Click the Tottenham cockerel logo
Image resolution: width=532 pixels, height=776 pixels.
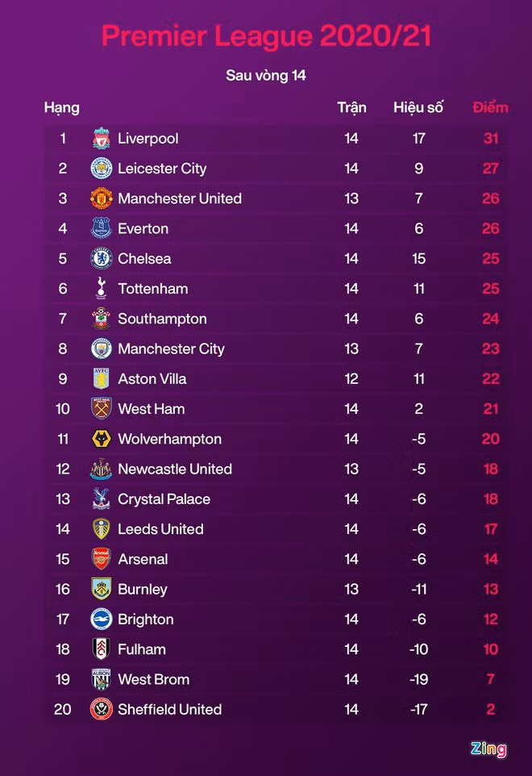pos(101,289)
